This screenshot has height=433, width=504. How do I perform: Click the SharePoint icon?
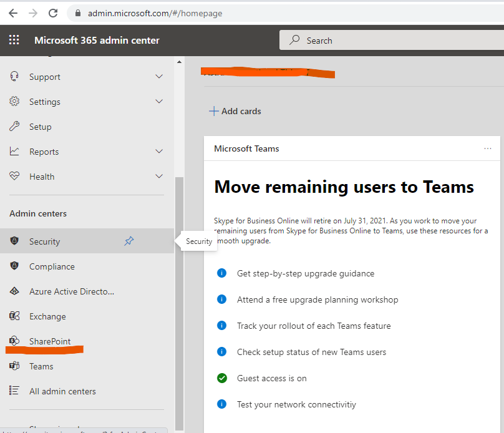[14, 341]
